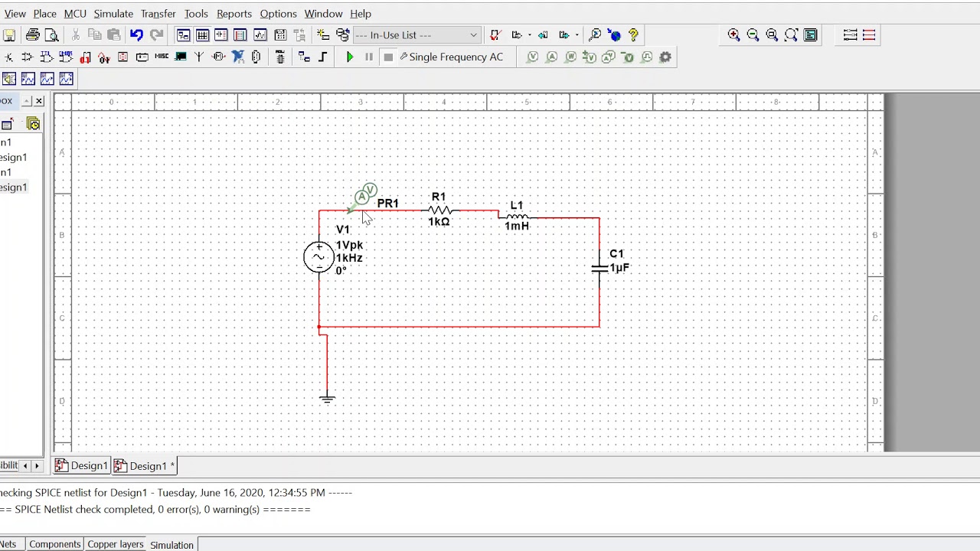Select the Differential voltage probe
Screen dimensions: 980x551
tap(590, 57)
